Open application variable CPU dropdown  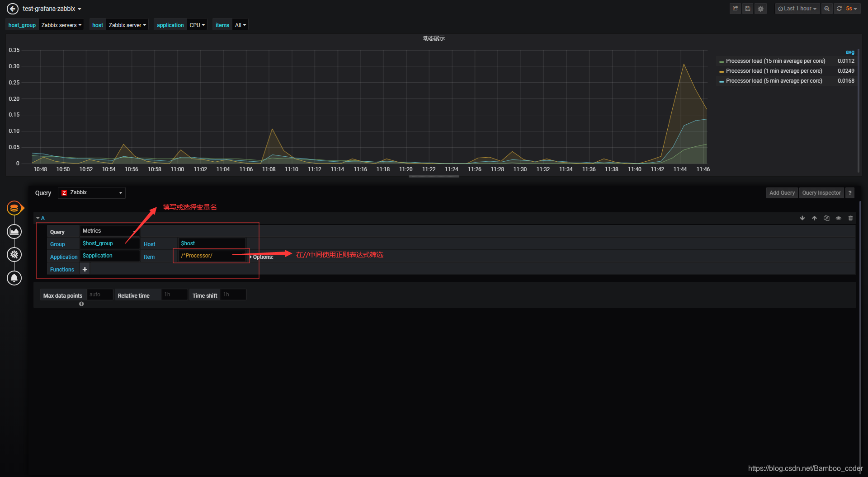click(197, 25)
